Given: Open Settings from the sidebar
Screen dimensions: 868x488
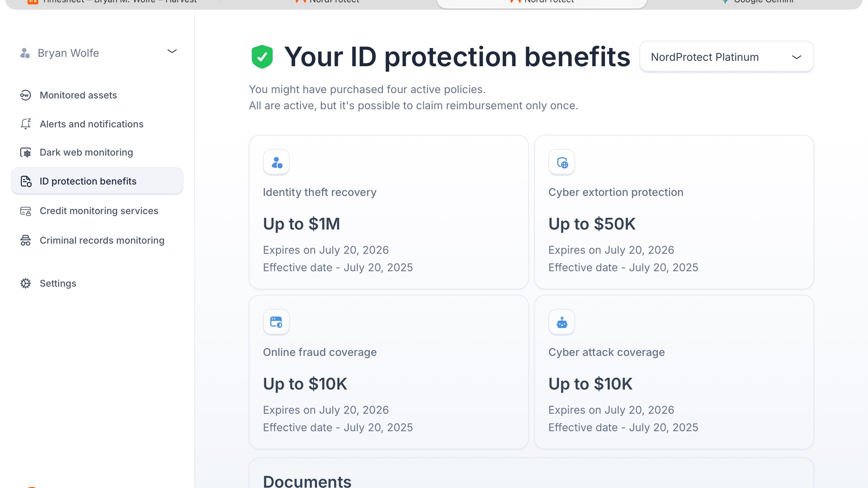Looking at the screenshot, I should pyautogui.click(x=97, y=284).
